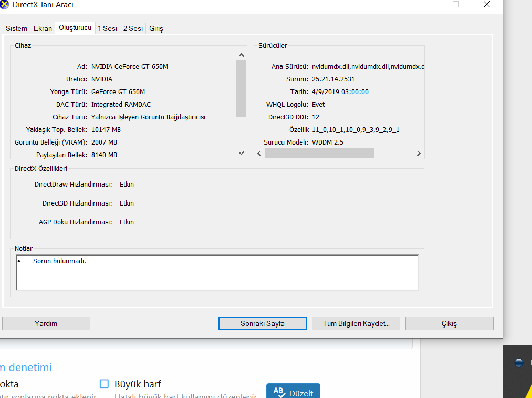532x398 pixels.
Task: Click the Direct3D DDI value 12
Action: pos(316,117)
